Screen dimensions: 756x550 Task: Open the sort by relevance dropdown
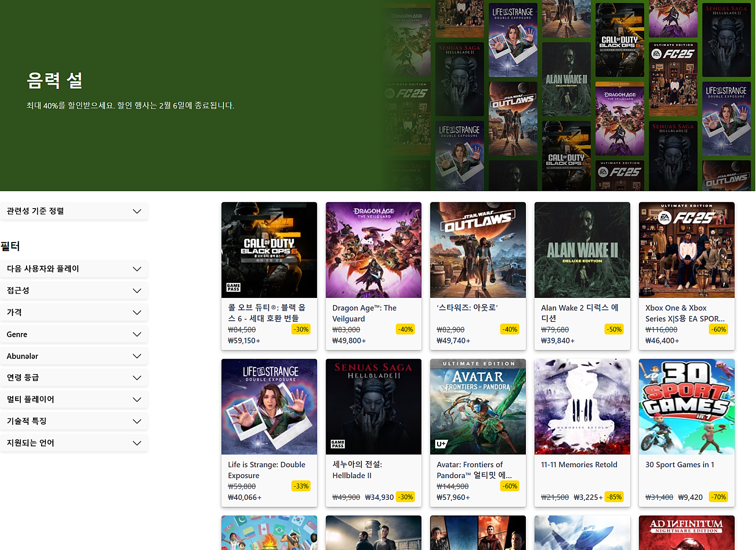point(74,211)
